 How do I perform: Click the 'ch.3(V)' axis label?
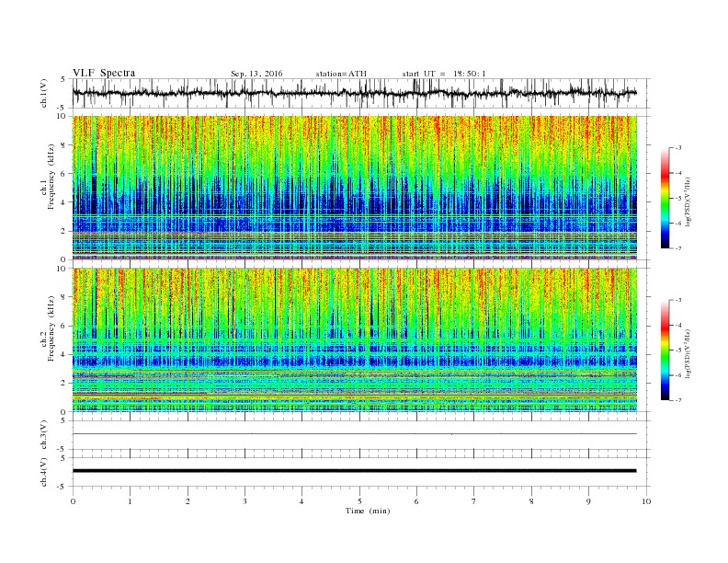44,435
